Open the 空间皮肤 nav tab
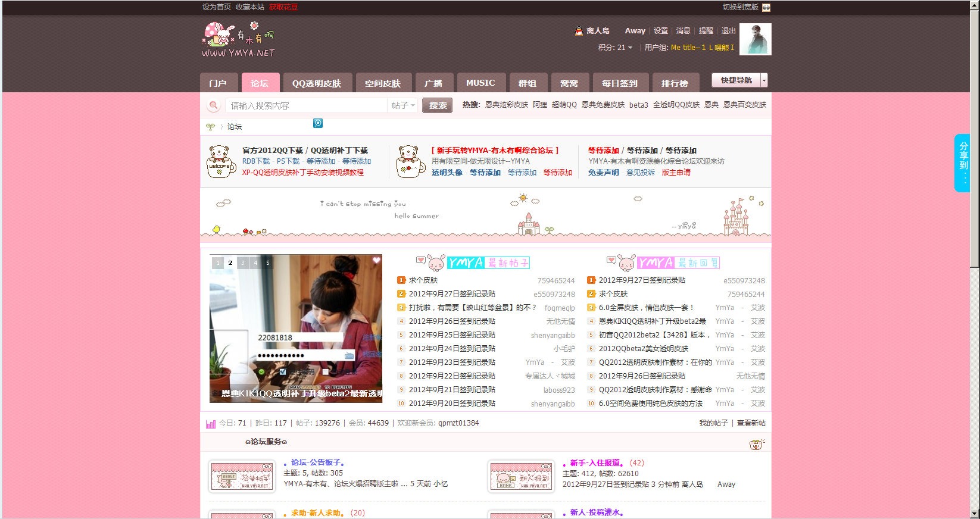 tap(383, 83)
